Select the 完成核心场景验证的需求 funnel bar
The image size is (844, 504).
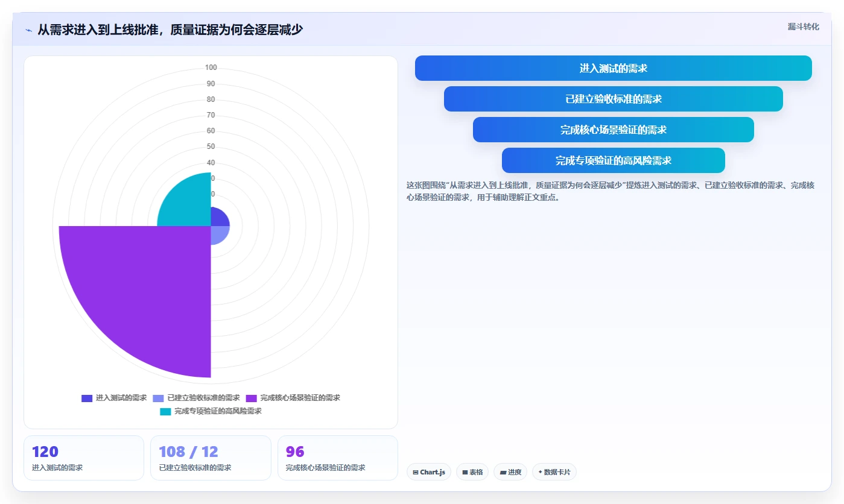tap(613, 130)
